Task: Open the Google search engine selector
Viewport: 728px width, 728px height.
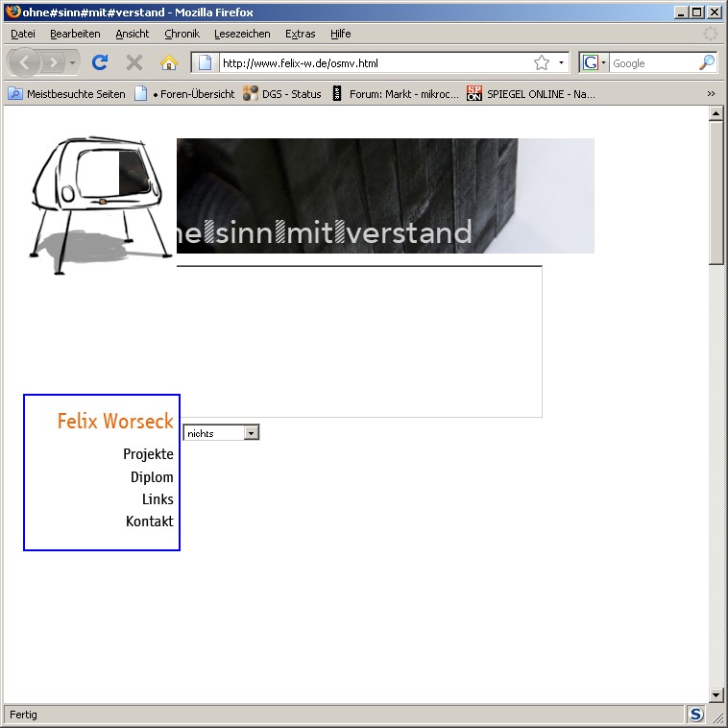Action: click(x=594, y=62)
